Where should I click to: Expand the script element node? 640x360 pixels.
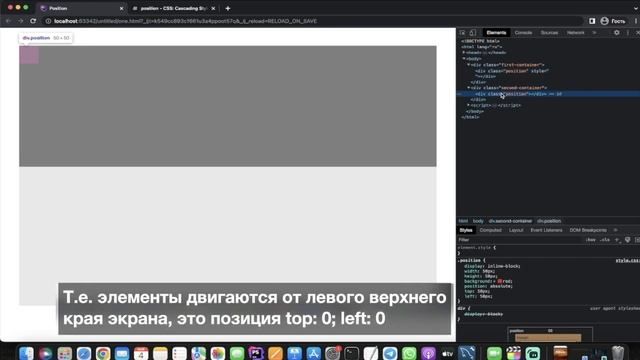[469, 105]
